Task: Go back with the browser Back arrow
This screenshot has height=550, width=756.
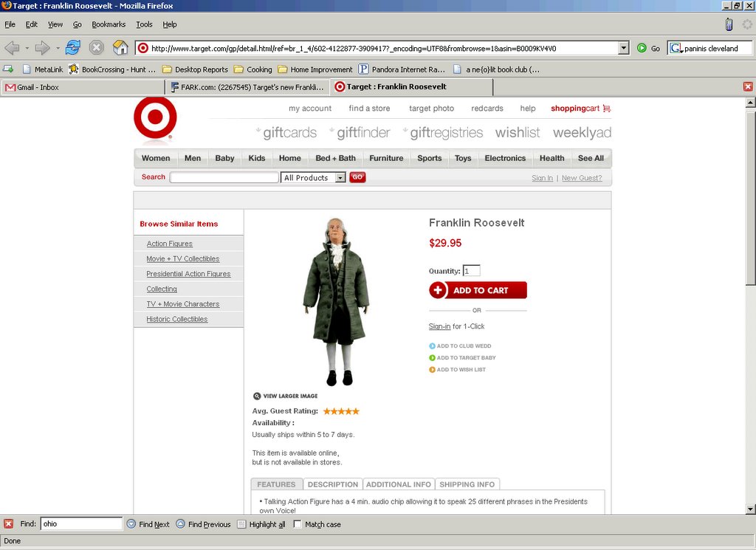Action: point(12,48)
